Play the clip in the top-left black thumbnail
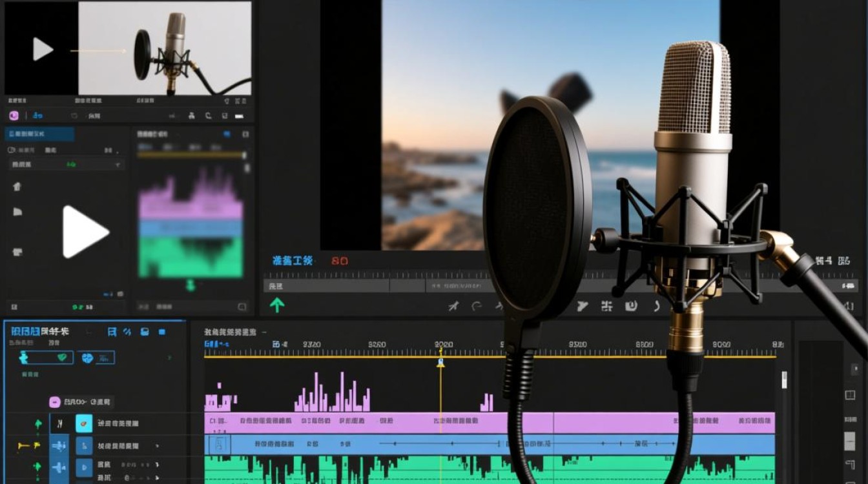Image resolution: width=868 pixels, height=484 pixels. point(43,49)
